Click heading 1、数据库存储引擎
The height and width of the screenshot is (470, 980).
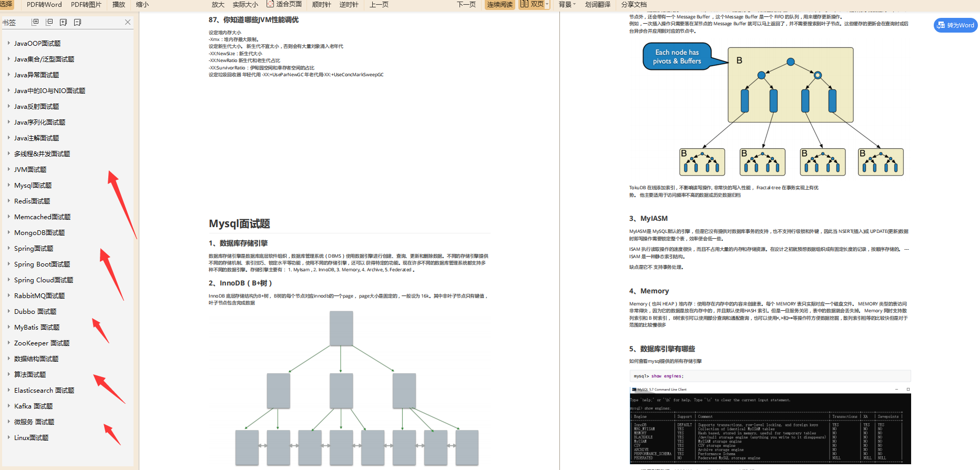238,243
